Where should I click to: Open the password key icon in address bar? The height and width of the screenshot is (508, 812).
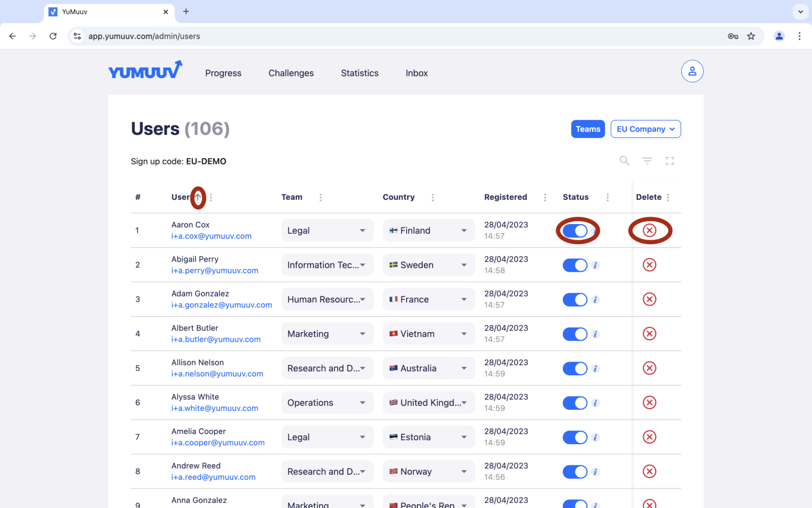click(x=733, y=36)
